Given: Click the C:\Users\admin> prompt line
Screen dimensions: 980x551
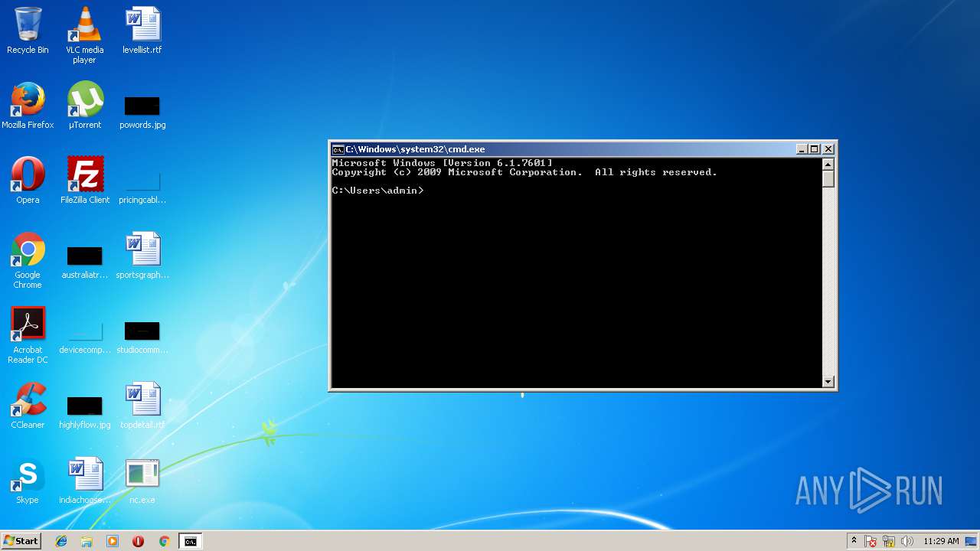Looking at the screenshot, I should point(377,191).
